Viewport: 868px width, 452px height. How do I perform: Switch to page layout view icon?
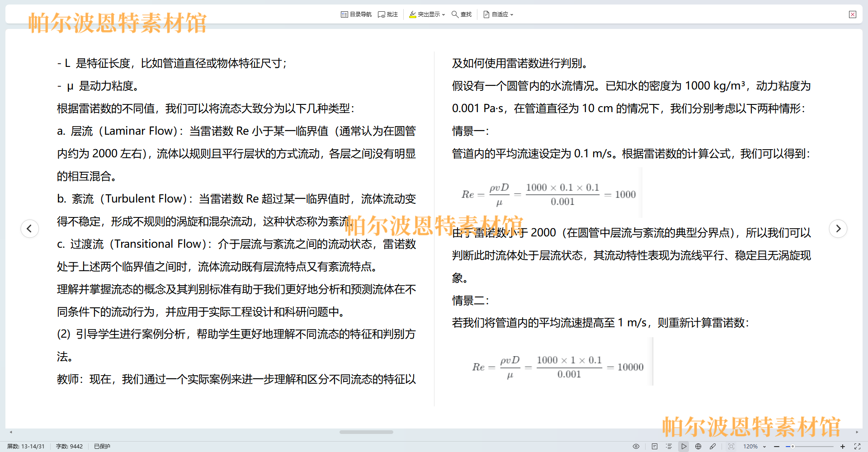655,446
